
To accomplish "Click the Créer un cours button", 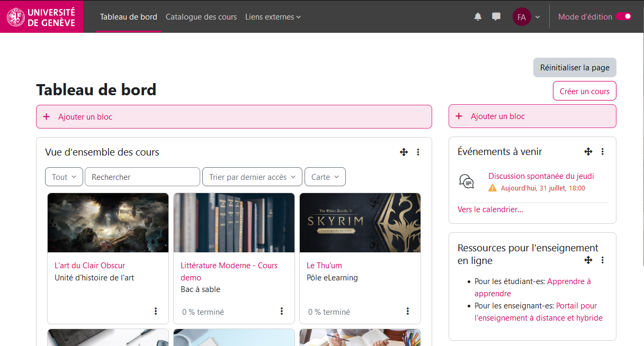I will (x=585, y=91).
